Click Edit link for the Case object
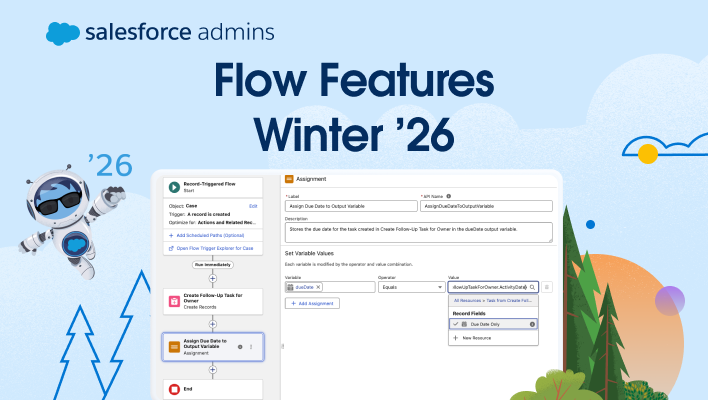Screen dimensions: 708x400 (253, 206)
